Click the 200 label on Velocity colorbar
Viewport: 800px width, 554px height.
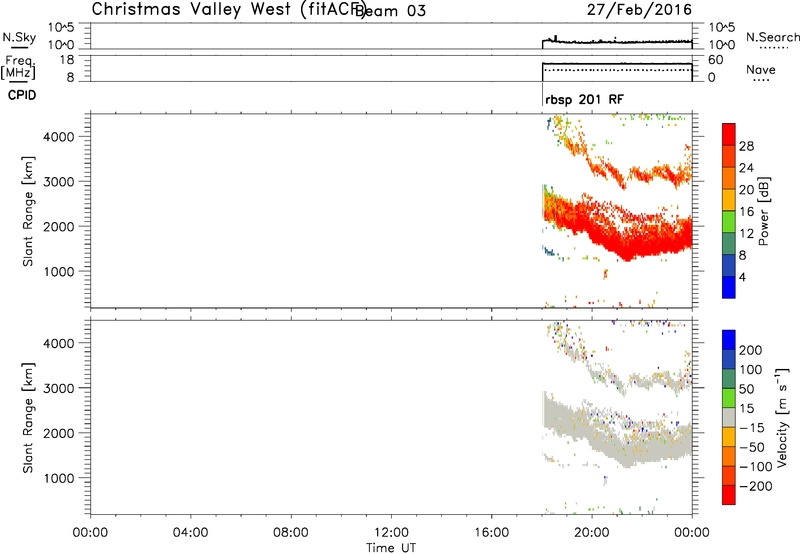pos(750,350)
